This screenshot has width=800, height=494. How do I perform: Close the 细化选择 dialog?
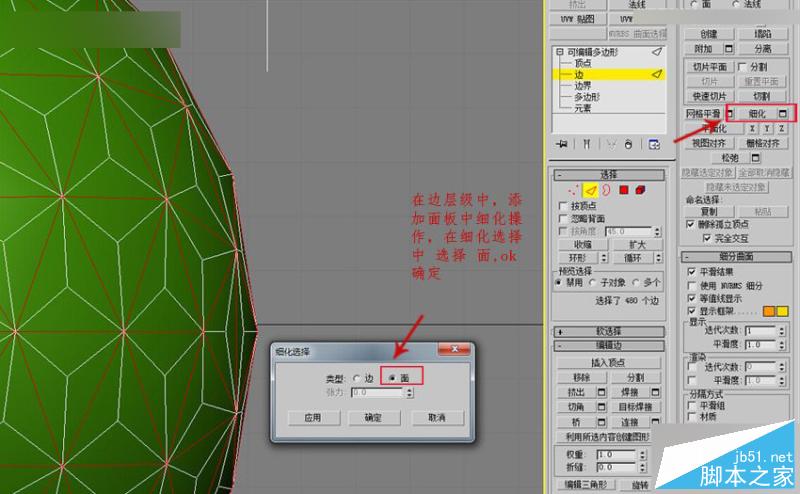(x=455, y=349)
